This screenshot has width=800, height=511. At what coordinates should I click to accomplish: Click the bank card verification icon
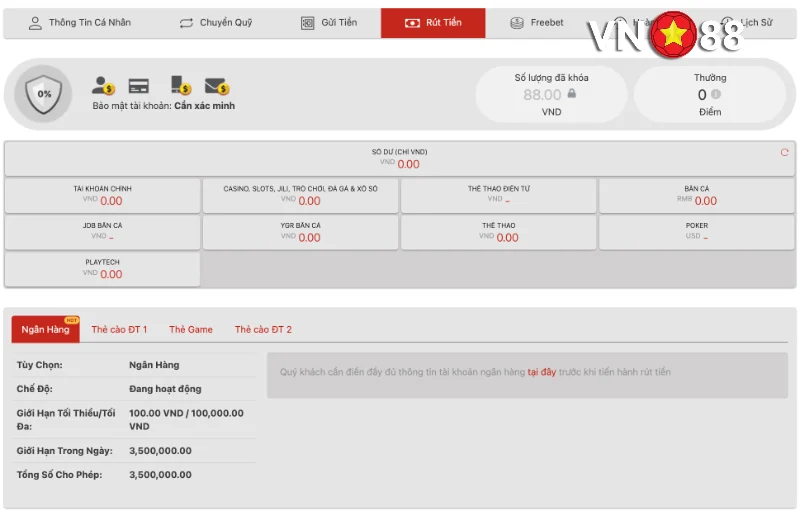[x=139, y=86]
